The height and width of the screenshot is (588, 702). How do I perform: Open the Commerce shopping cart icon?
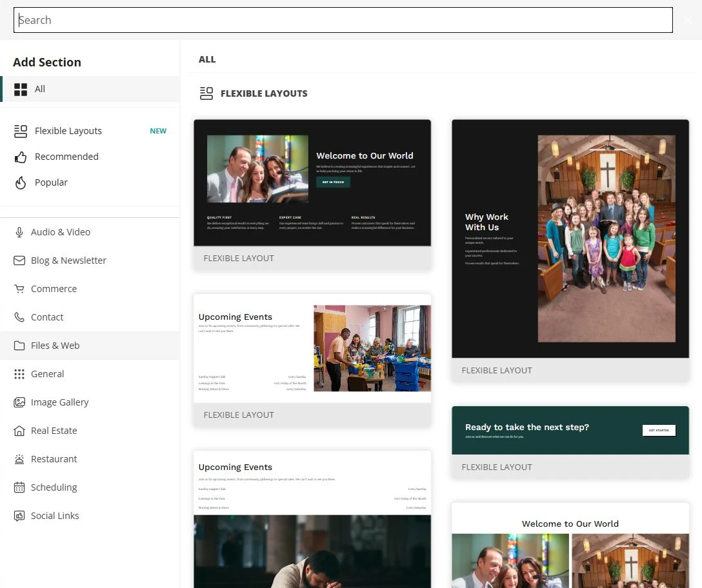tap(19, 289)
